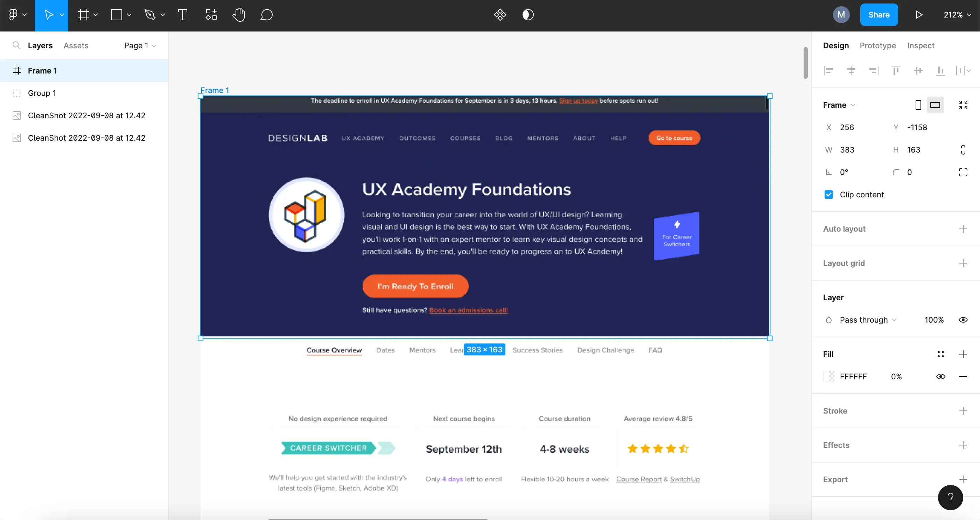
Task: Switch to Inspect tab
Action: tap(920, 45)
